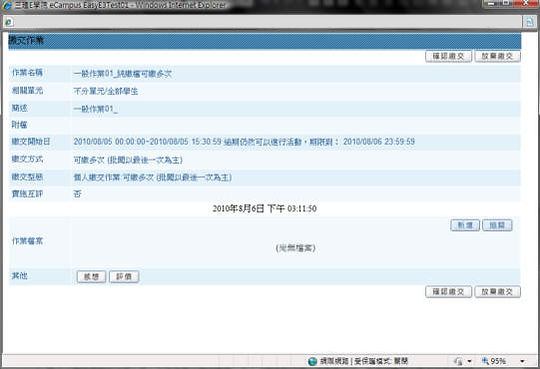Screen dimensions: 540x369
Task: Open the dropdown arrow beside the status bar shield icon
Action: pos(469,361)
